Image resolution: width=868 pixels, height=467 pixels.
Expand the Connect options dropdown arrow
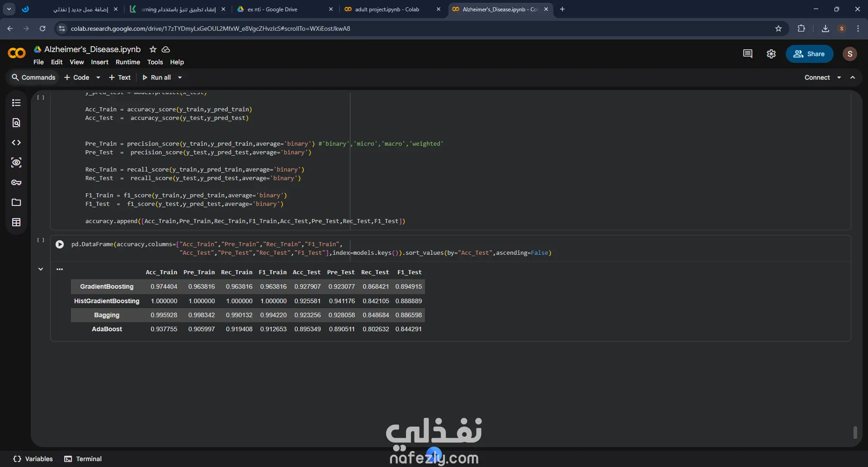tap(839, 78)
